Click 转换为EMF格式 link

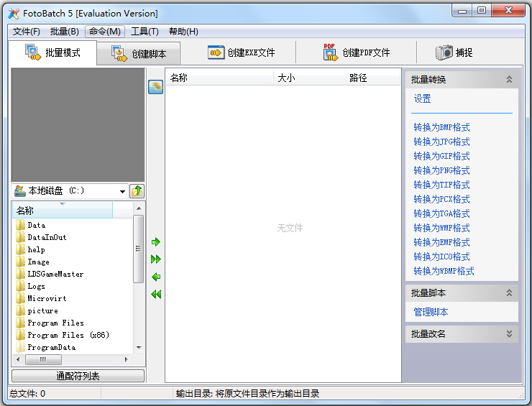coord(441,242)
